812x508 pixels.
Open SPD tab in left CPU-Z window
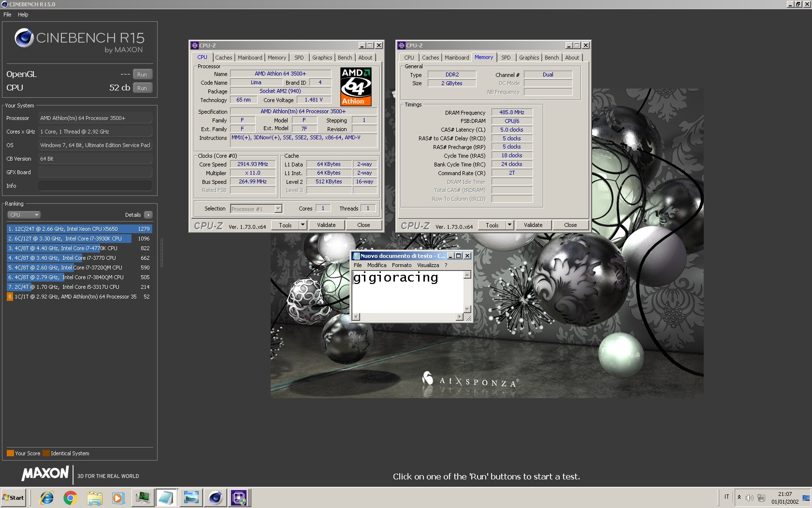pos(299,58)
